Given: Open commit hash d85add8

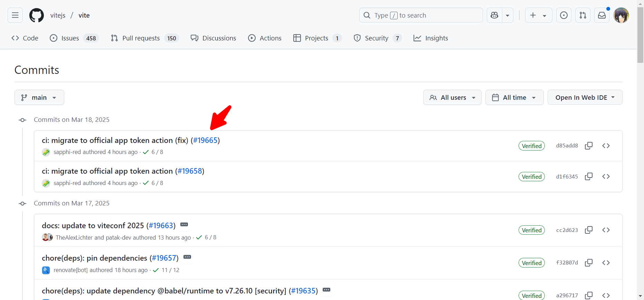Looking at the screenshot, I should point(567,146).
